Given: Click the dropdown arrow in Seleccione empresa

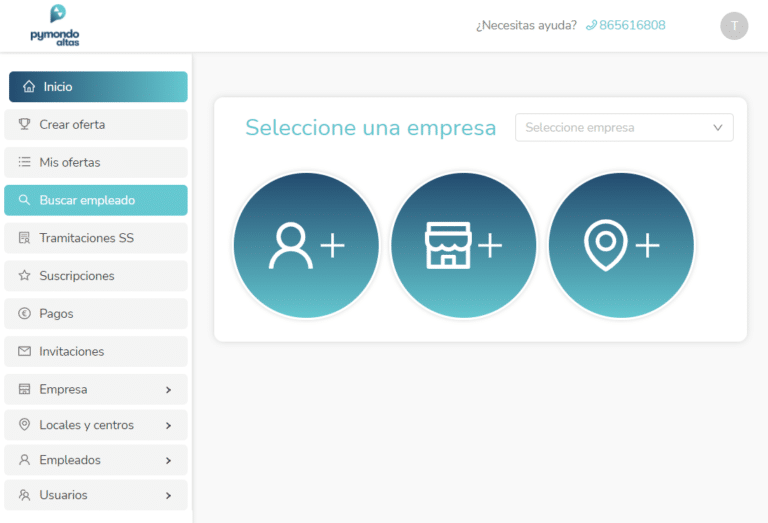Looking at the screenshot, I should (x=718, y=127).
